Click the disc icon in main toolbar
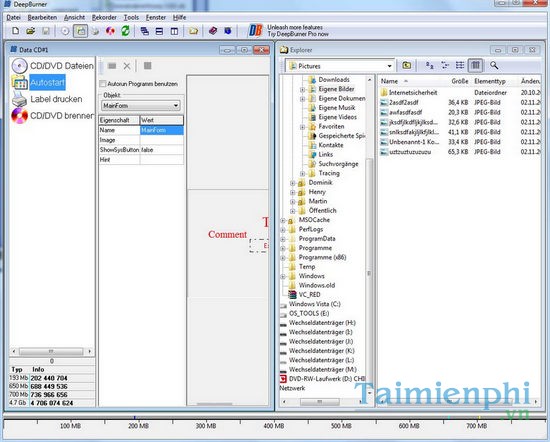The image size is (550, 442). click(65, 31)
